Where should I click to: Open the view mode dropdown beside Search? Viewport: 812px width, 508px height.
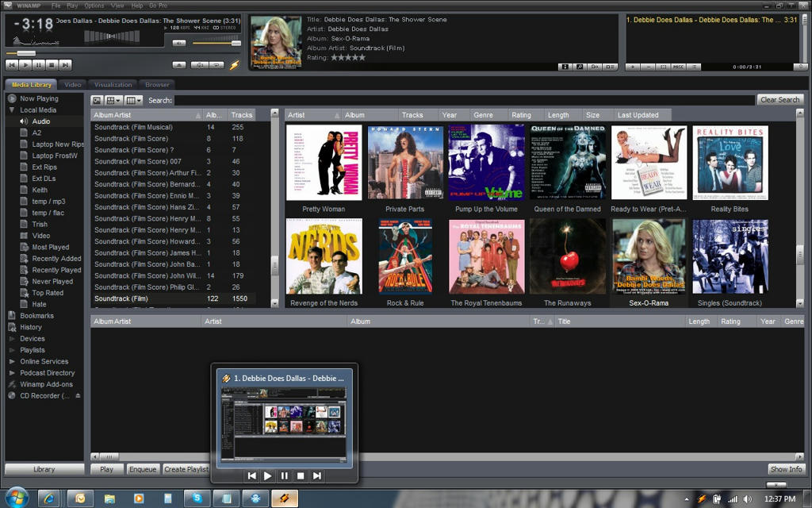114,100
